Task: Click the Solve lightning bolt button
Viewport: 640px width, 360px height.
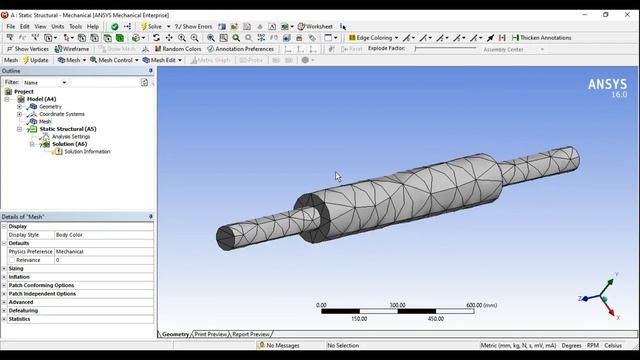Action: click(151, 27)
